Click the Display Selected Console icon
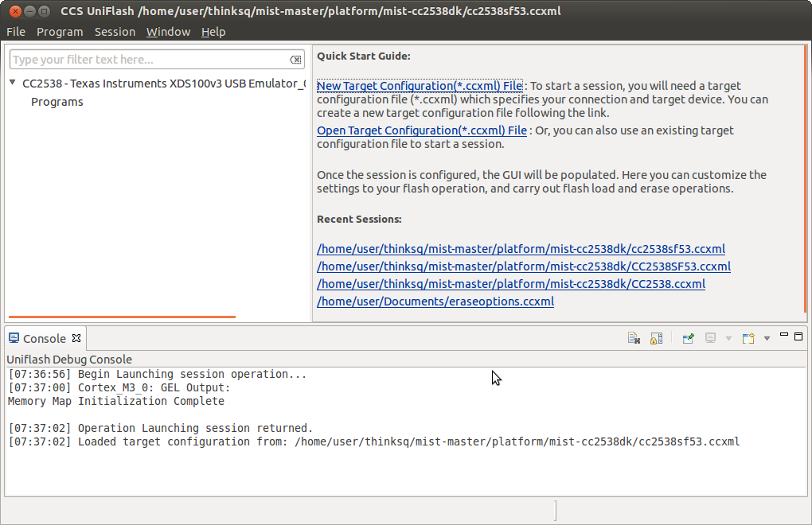 point(710,338)
